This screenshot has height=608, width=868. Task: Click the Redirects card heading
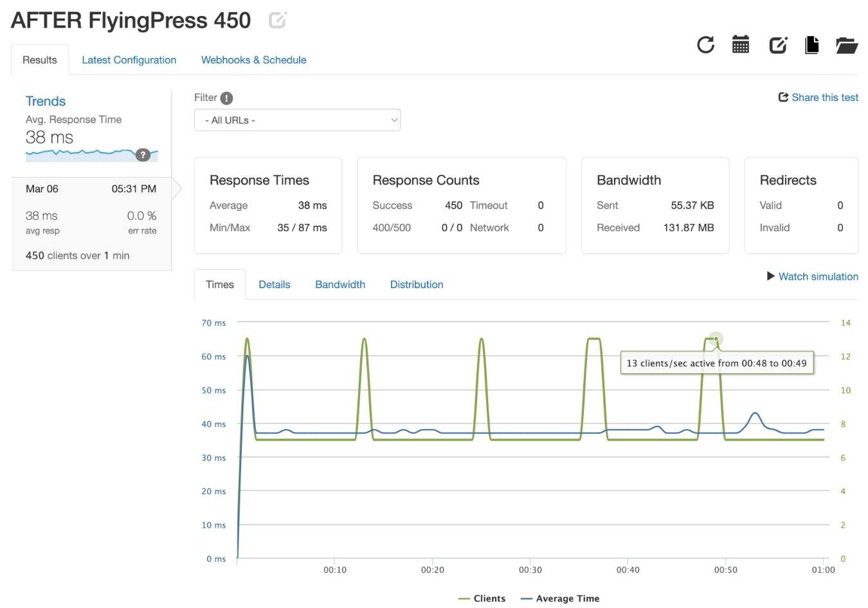click(x=788, y=180)
